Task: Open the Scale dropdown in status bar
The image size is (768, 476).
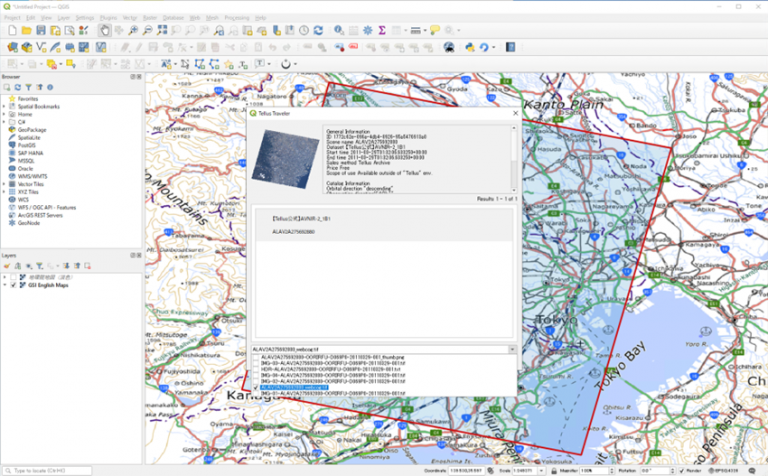Action: [x=541, y=471]
